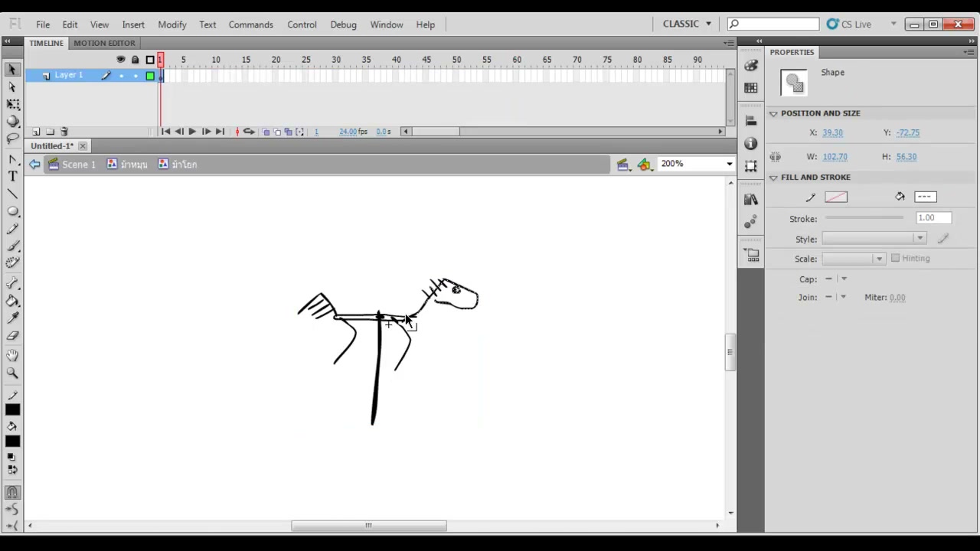Select the Selection arrow tool
Screen dimensions: 980x551
(x=12, y=70)
